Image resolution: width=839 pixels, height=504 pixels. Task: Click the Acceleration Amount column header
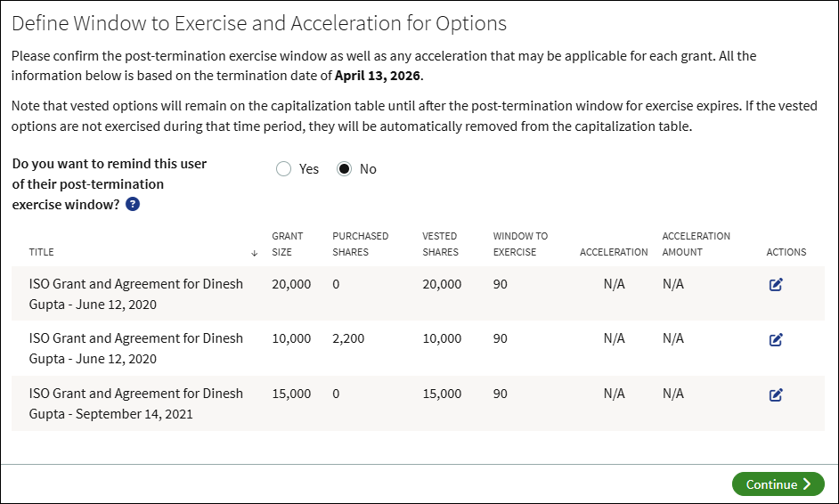pyautogui.click(x=696, y=244)
